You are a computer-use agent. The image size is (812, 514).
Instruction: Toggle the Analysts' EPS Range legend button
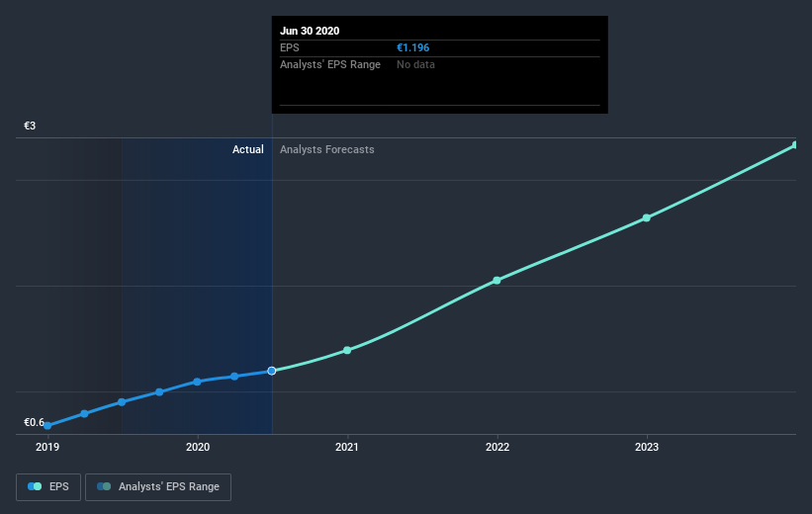point(158,486)
